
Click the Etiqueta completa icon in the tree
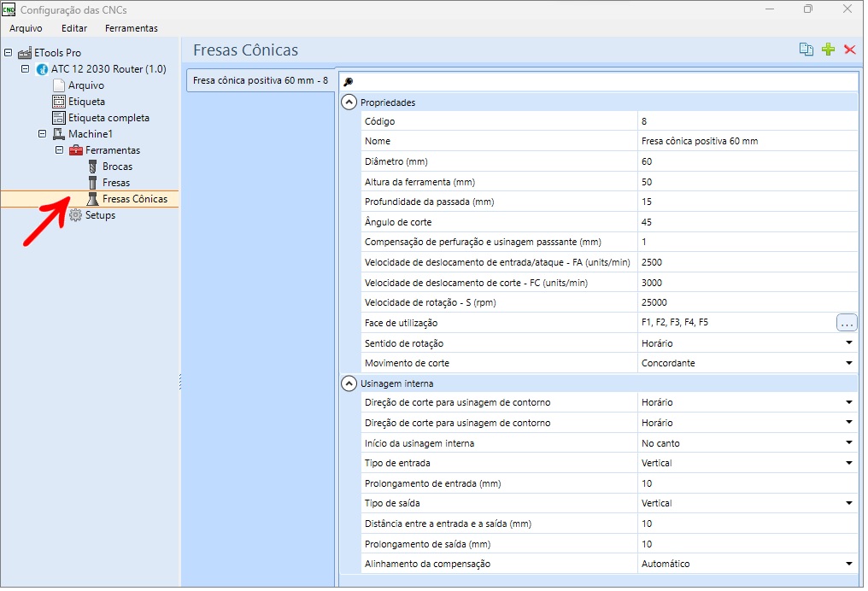(59, 118)
